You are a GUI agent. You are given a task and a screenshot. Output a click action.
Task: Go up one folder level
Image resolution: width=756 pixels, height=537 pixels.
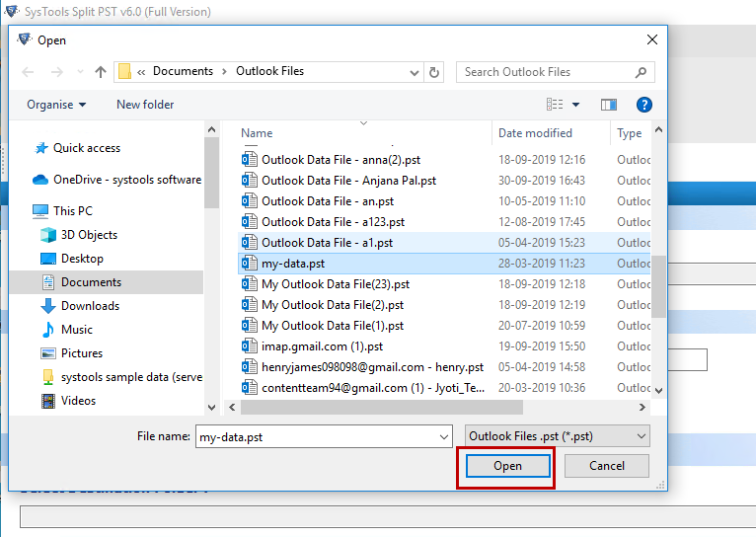pos(101,72)
